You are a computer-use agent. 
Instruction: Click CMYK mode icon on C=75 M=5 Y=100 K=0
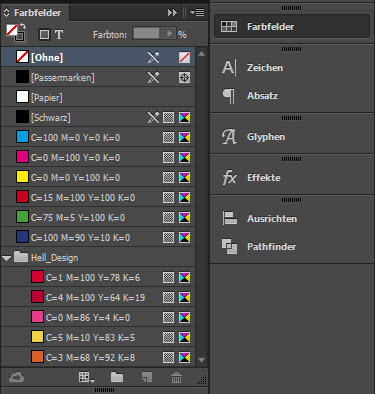click(184, 217)
